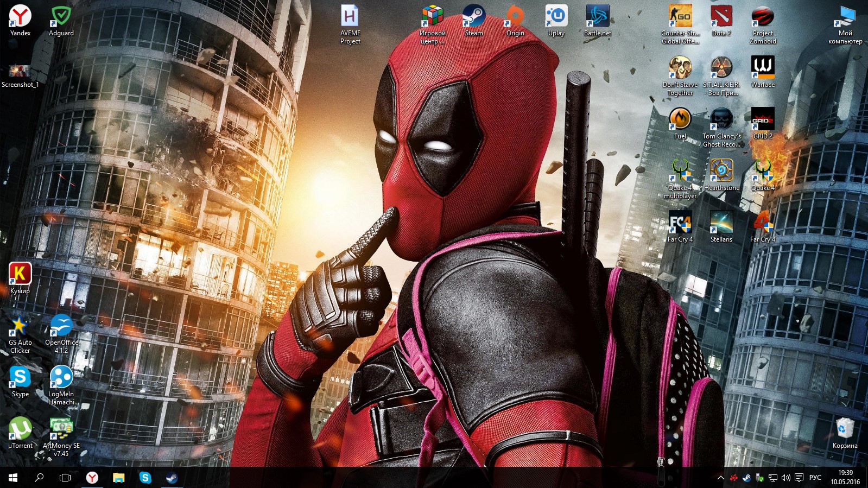The width and height of the screenshot is (868, 488).
Task: Select the Battle.net desktop shortcut
Action: pos(598,21)
